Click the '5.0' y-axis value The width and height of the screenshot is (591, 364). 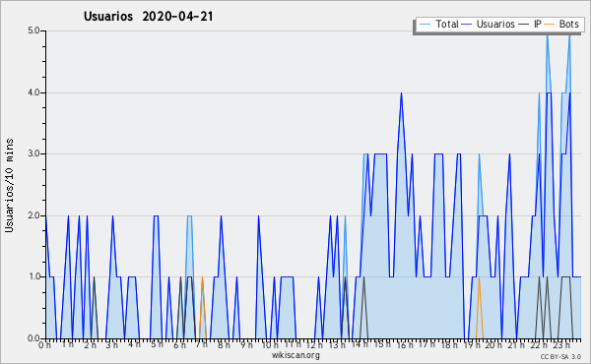(x=33, y=30)
